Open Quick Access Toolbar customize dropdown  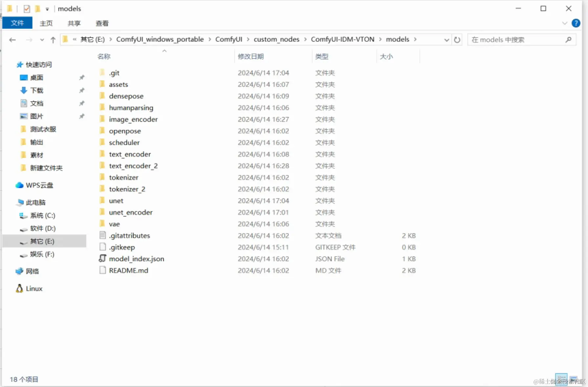coord(47,9)
